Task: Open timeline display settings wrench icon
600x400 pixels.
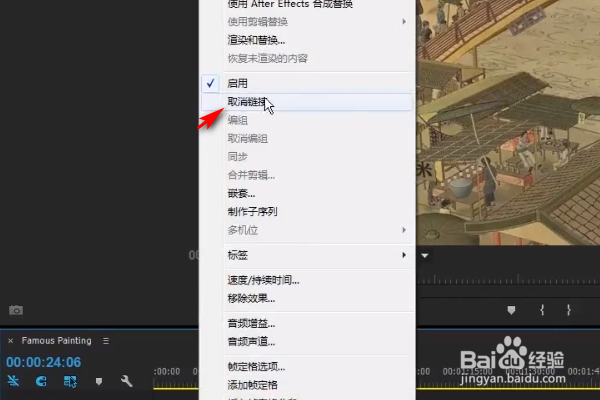Action: coord(127,381)
